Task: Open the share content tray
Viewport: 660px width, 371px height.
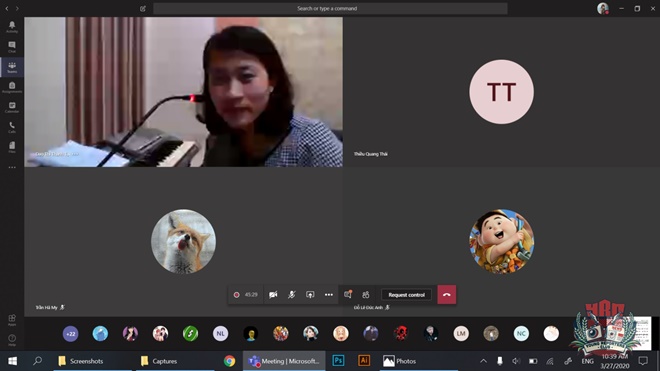Action: coord(310,295)
